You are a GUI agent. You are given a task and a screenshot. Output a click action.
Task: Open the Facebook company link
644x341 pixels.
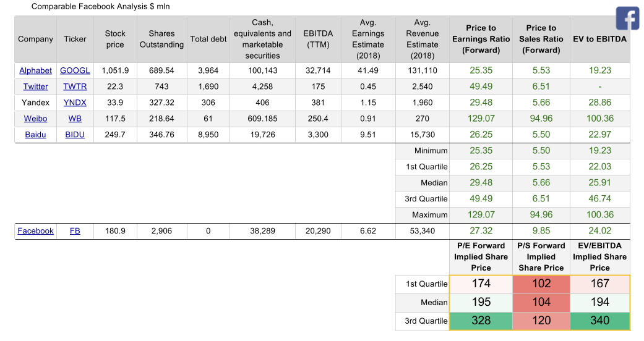pos(35,231)
